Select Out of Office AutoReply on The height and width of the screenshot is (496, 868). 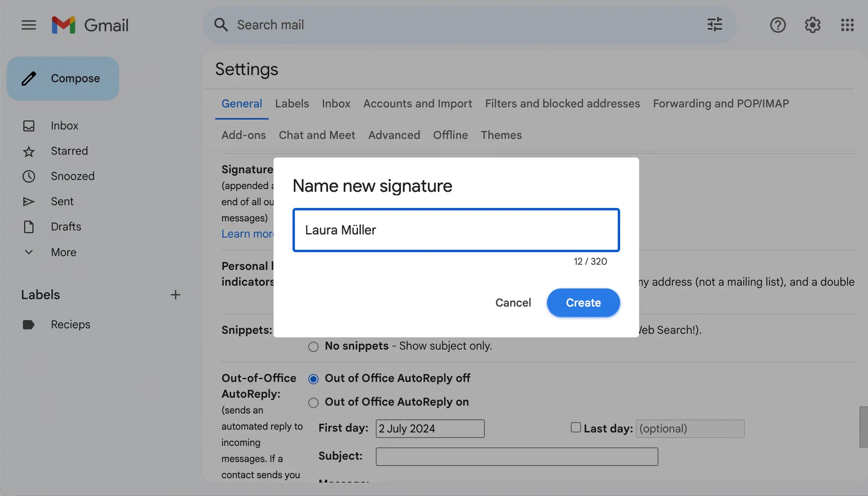click(x=313, y=403)
